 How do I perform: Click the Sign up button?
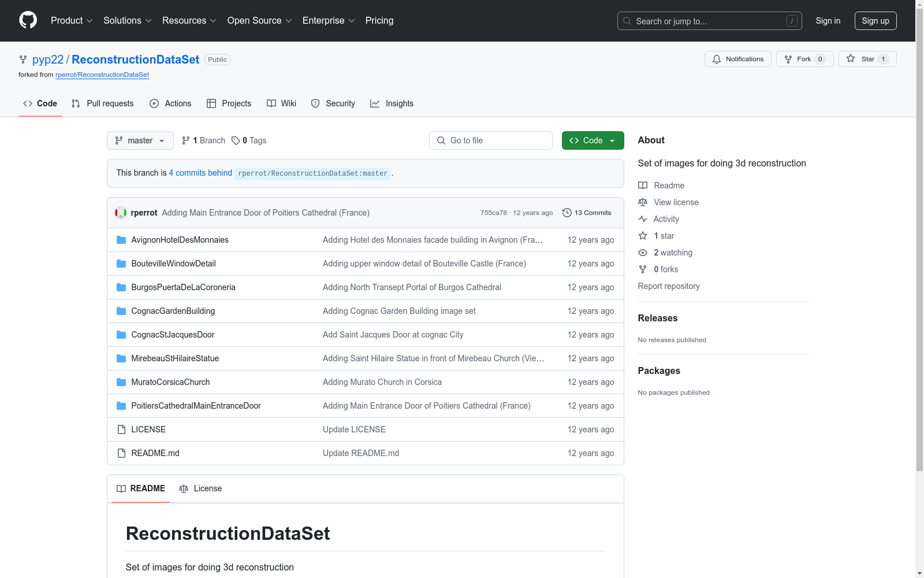[875, 21]
